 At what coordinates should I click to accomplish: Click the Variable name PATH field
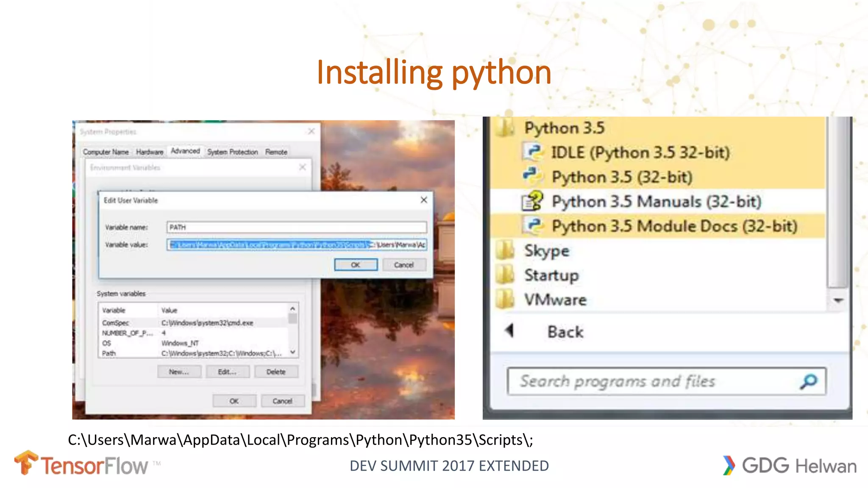[x=297, y=227]
